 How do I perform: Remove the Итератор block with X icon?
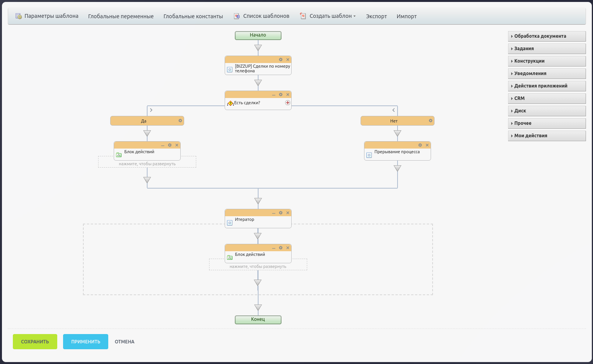[288, 213]
